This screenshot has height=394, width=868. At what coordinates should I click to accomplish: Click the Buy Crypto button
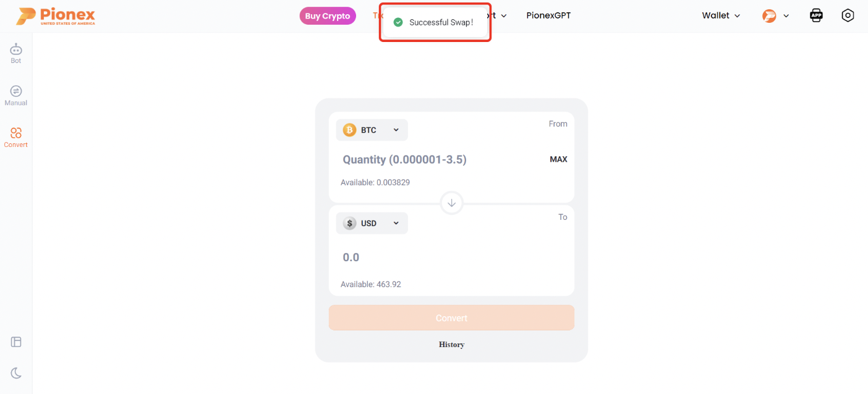[x=328, y=15]
